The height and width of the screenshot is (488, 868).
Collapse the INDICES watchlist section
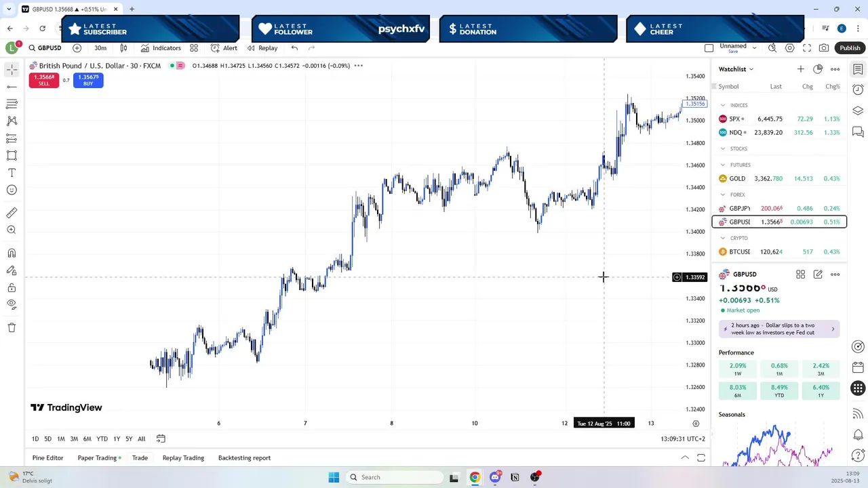723,105
